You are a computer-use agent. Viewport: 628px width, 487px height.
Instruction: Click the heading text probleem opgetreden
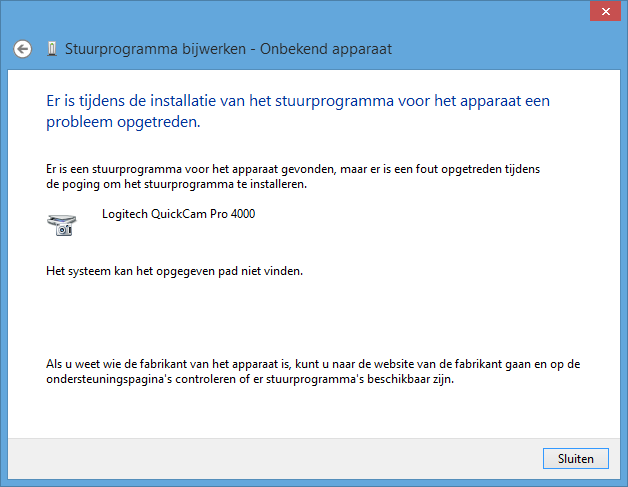point(123,122)
